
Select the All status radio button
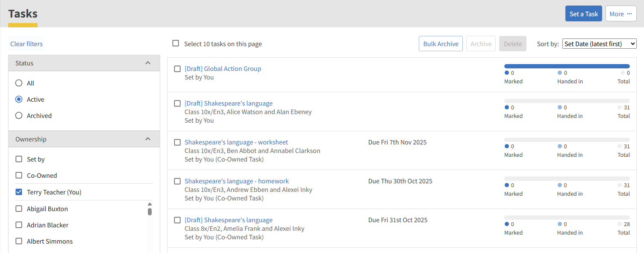click(x=19, y=83)
